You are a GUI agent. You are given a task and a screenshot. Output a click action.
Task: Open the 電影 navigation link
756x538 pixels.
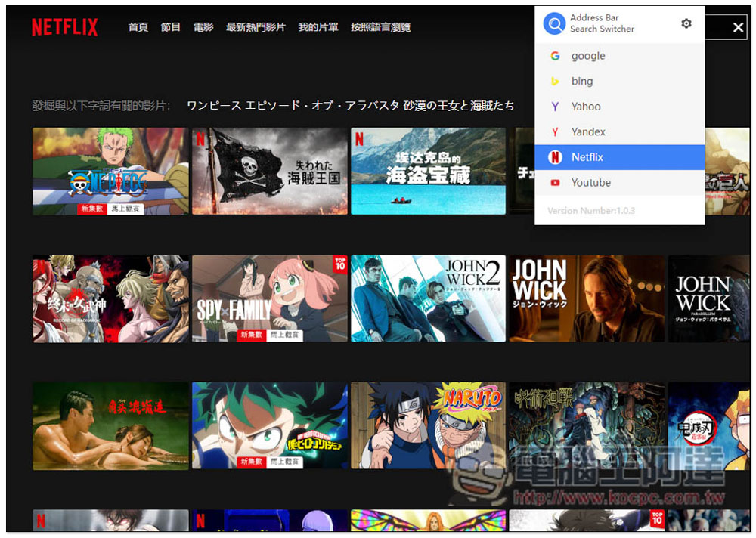tap(203, 27)
